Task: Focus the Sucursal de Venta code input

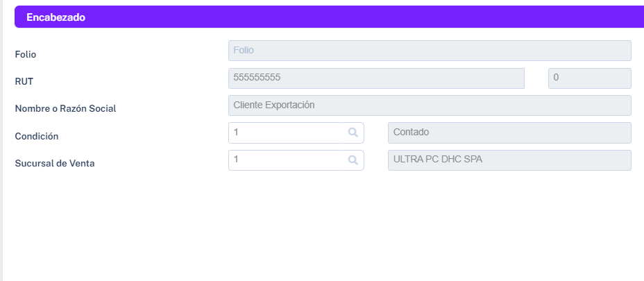Action: [x=285, y=160]
